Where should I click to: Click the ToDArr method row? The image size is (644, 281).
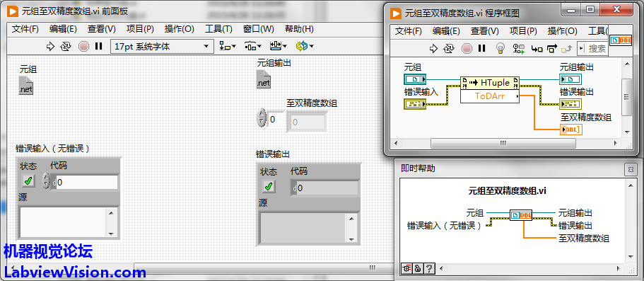pyautogui.click(x=490, y=96)
